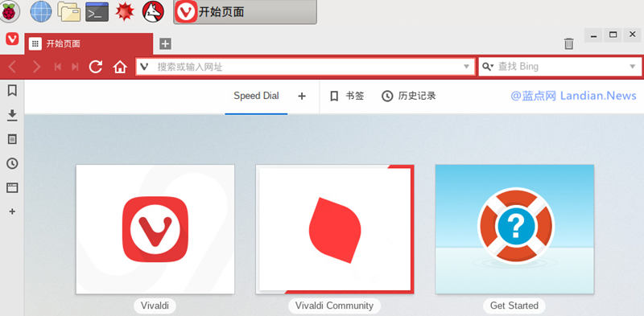Expand the address bar history dropdown
The height and width of the screenshot is (316, 644).
466,67
